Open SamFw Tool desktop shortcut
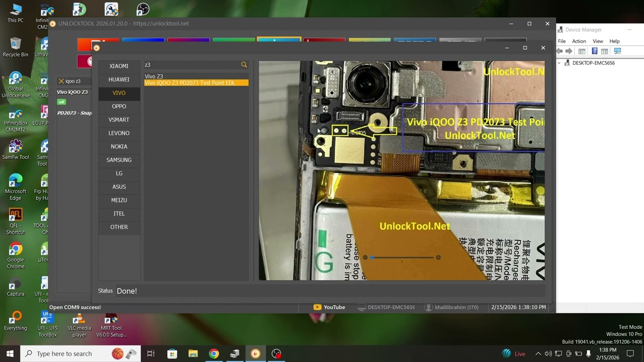 pyautogui.click(x=16, y=150)
